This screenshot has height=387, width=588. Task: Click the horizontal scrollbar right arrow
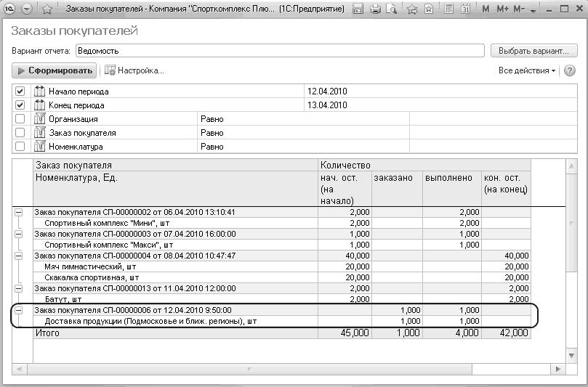coord(558,369)
